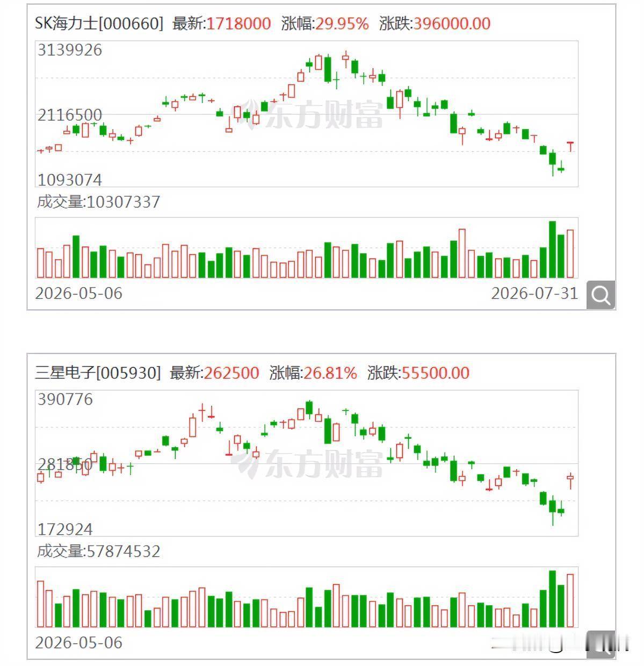Click the 三星电子 start date 2026-05-06
The image size is (644, 666).
pyautogui.click(x=79, y=643)
